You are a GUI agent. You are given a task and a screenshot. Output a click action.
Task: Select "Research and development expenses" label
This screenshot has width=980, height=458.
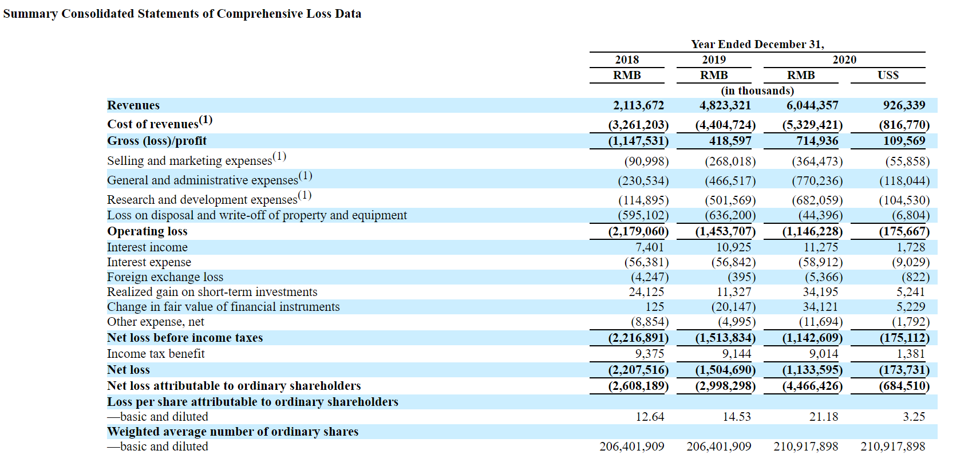tap(209, 198)
